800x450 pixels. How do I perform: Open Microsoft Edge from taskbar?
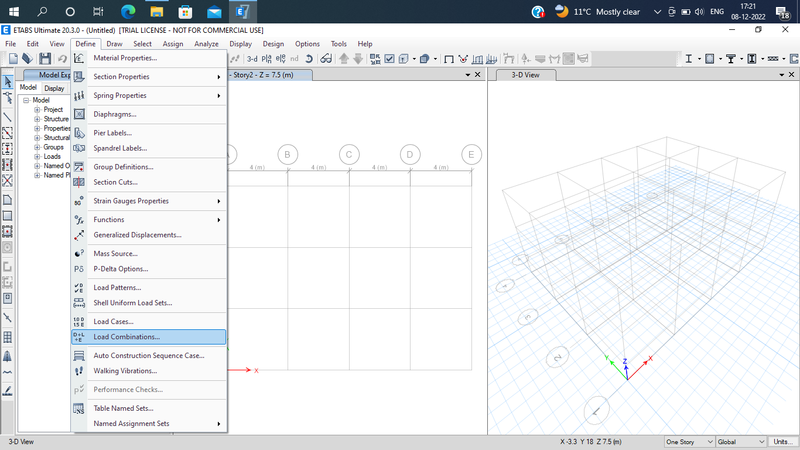(x=128, y=11)
